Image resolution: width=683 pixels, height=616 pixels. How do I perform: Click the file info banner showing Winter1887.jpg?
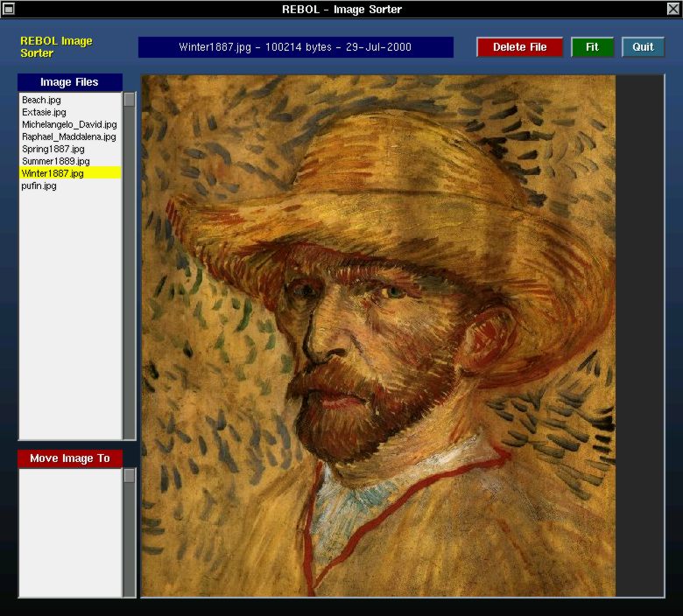pyautogui.click(x=295, y=47)
